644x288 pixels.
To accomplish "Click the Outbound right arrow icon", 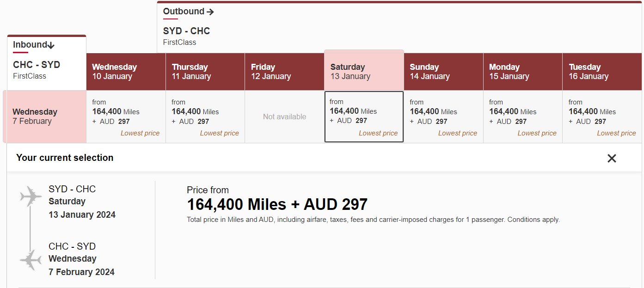I will point(210,12).
